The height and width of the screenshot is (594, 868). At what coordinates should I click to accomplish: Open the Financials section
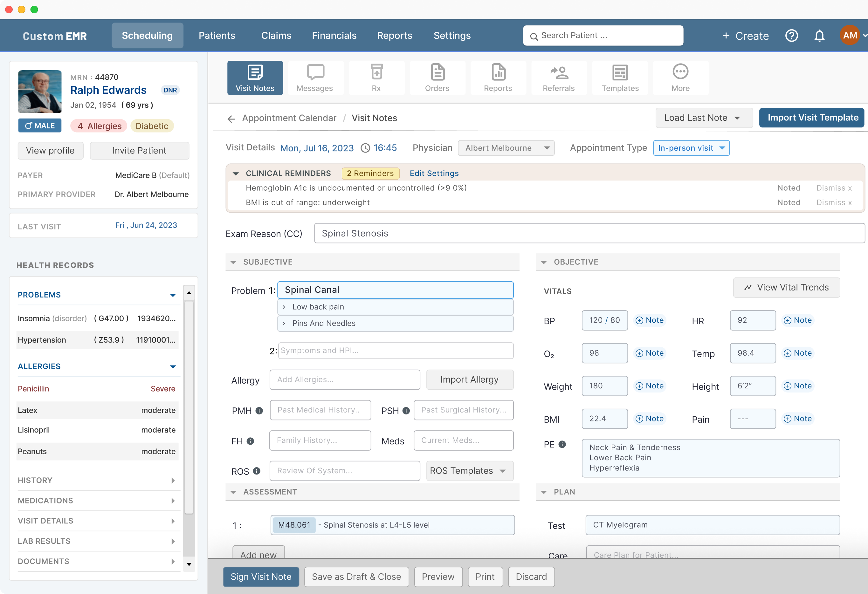tap(334, 36)
